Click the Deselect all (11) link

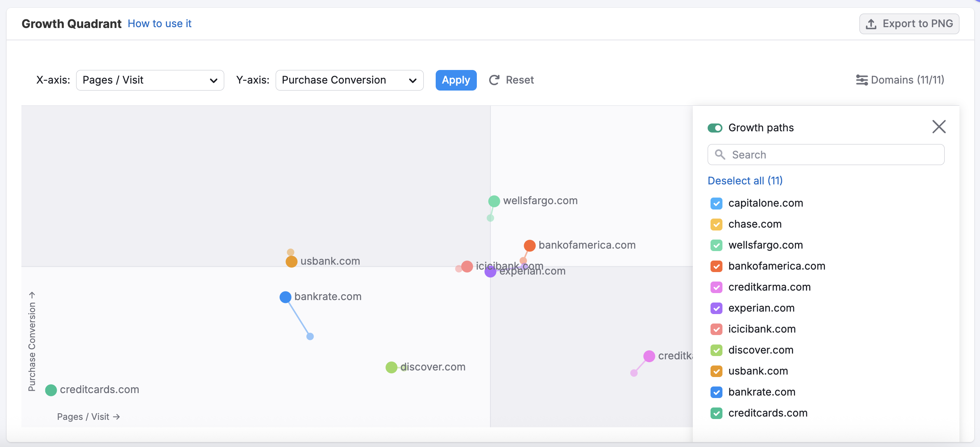pos(745,181)
